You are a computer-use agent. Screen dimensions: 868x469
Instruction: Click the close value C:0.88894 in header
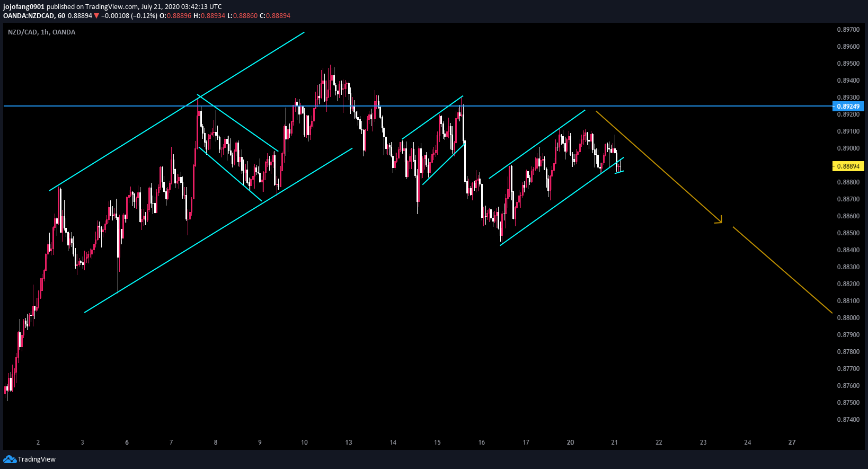tap(275, 16)
